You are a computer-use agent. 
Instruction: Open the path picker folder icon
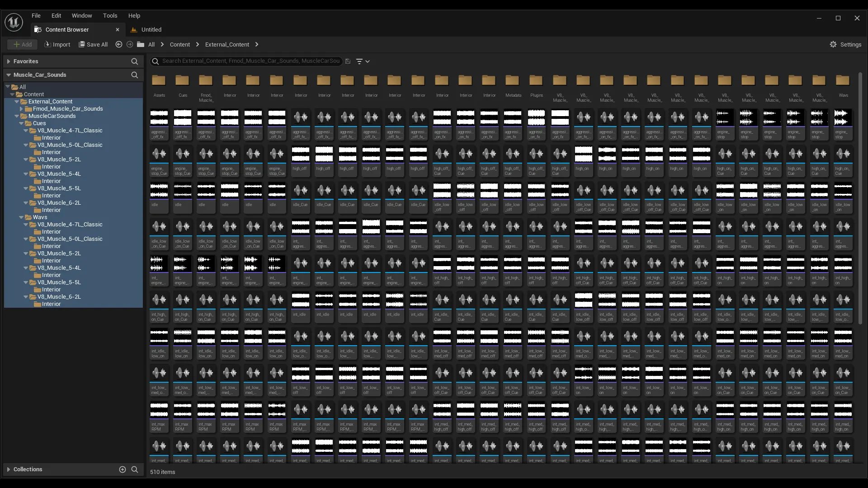click(x=141, y=44)
